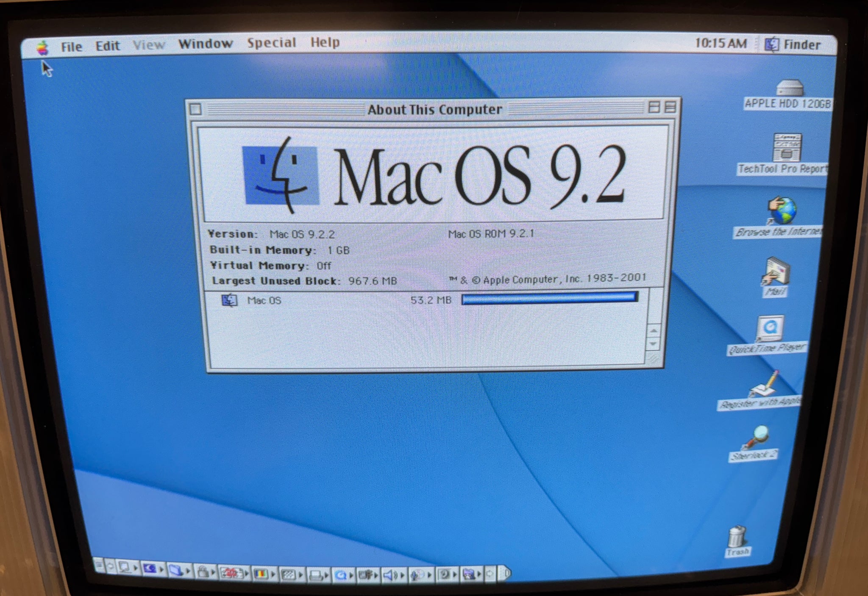868x596 pixels.
Task: Open the File menu
Action: [x=71, y=47]
